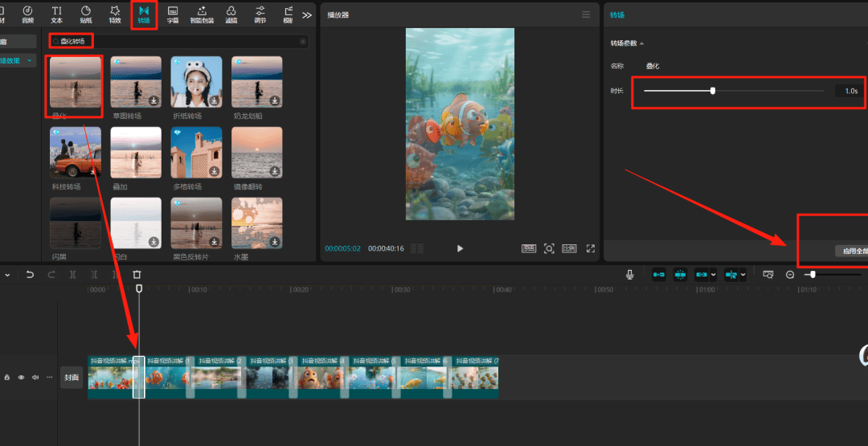The height and width of the screenshot is (446, 868).
Task: Play the preview in the player
Action: (x=460, y=248)
